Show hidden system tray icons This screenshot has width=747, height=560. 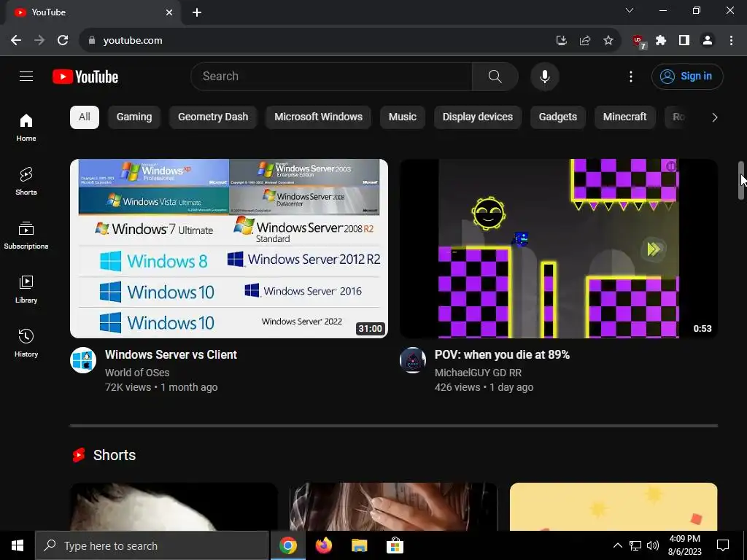[x=617, y=545]
